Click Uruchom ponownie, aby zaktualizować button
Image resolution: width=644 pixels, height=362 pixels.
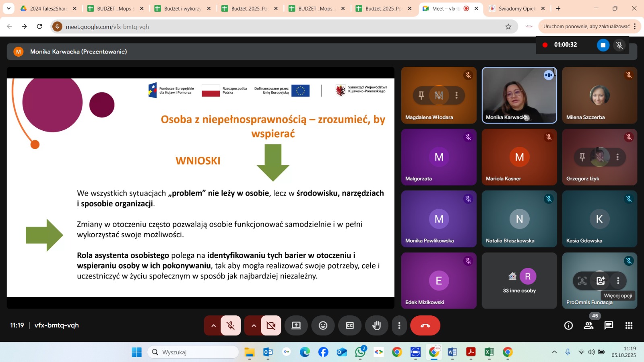586,27
